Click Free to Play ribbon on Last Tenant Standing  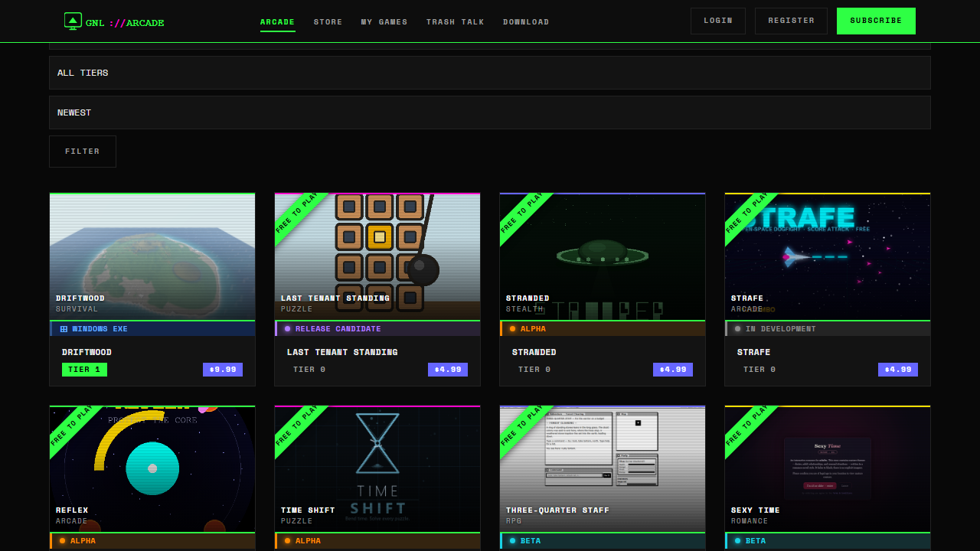pos(299,217)
